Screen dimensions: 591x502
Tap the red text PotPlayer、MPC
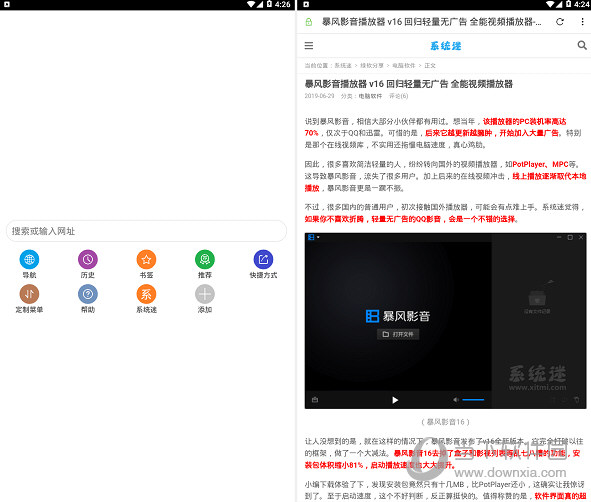coord(540,164)
